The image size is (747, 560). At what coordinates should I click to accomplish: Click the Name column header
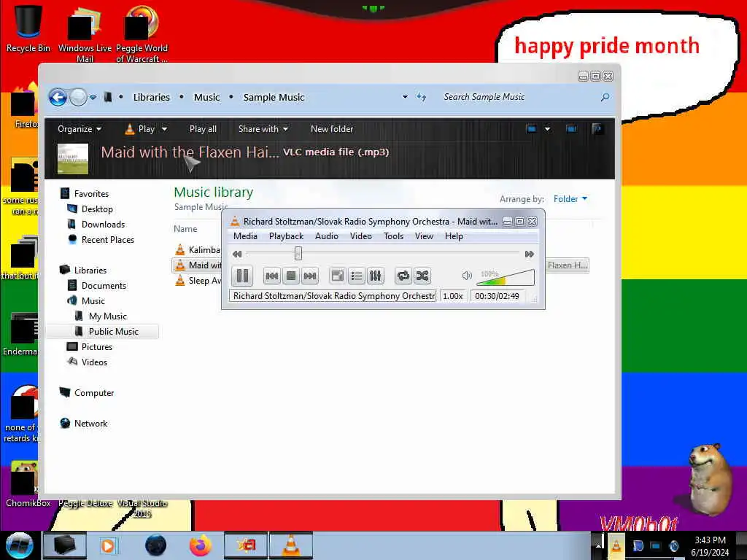[x=185, y=229]
